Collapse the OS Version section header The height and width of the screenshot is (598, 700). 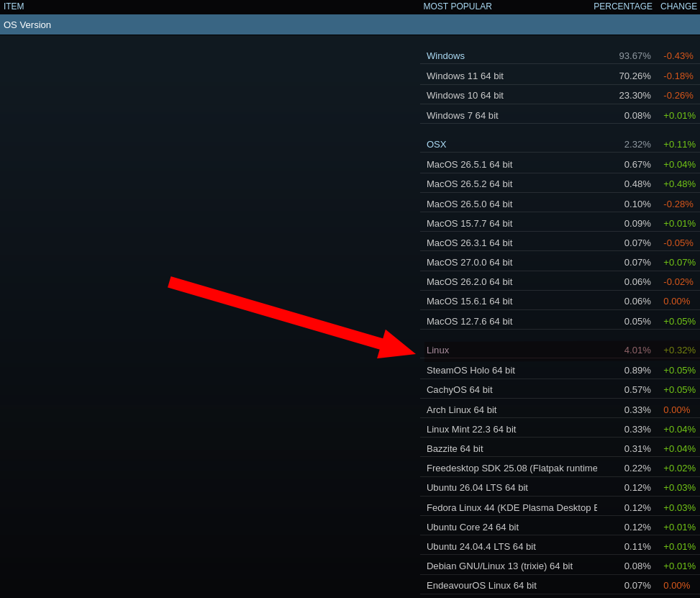pos(350,25)
